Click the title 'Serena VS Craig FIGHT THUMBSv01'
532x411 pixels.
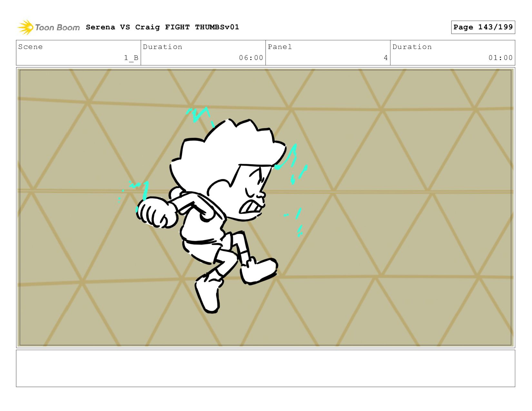pyautogui.click(x=163, y=27)
